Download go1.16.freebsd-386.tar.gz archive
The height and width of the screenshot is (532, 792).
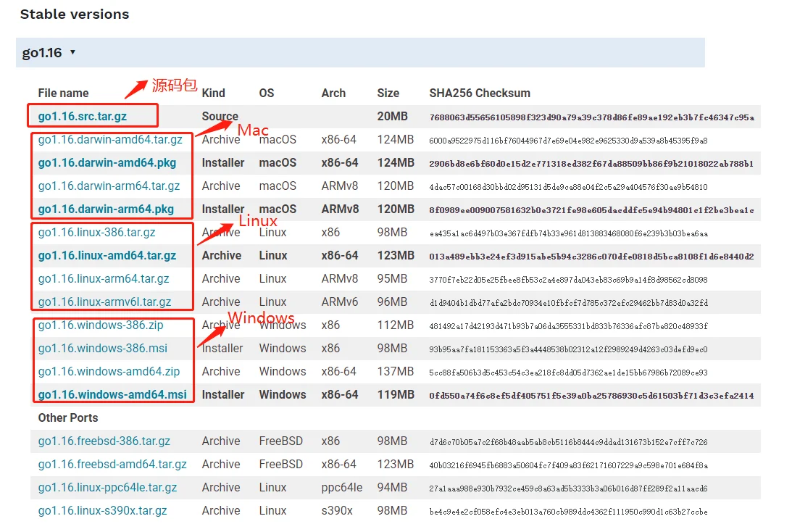click(x=104, y=441)
